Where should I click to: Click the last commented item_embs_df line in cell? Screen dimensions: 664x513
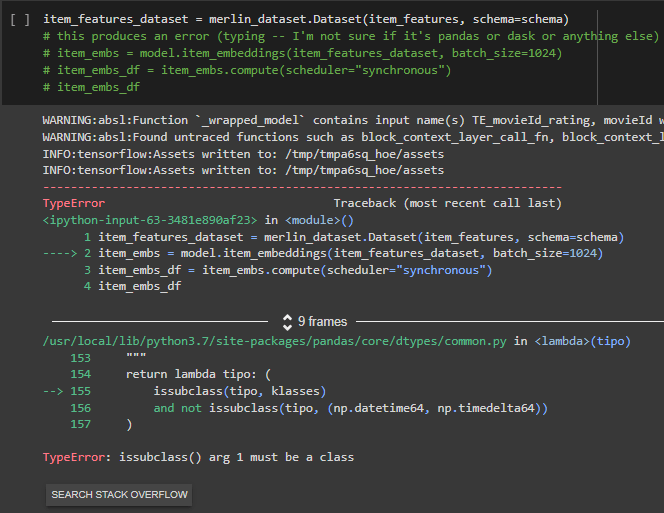pos(98,87)
